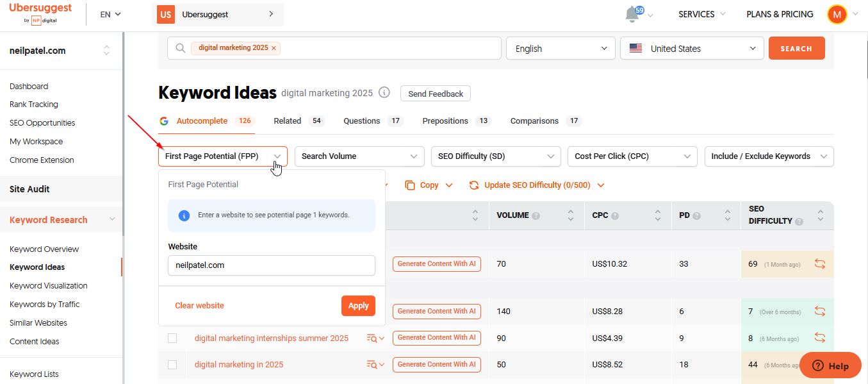
Task: Click the Copy icon button
Action: [410, 185]
